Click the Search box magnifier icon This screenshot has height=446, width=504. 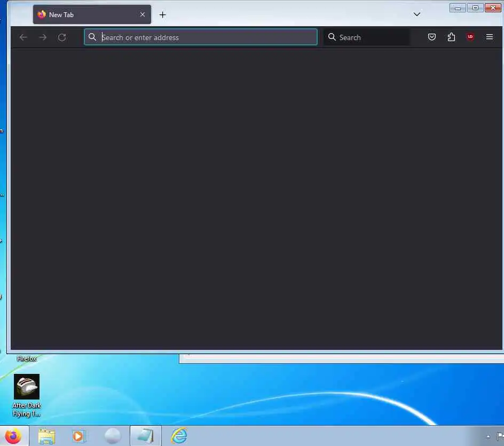pos(332,37)
